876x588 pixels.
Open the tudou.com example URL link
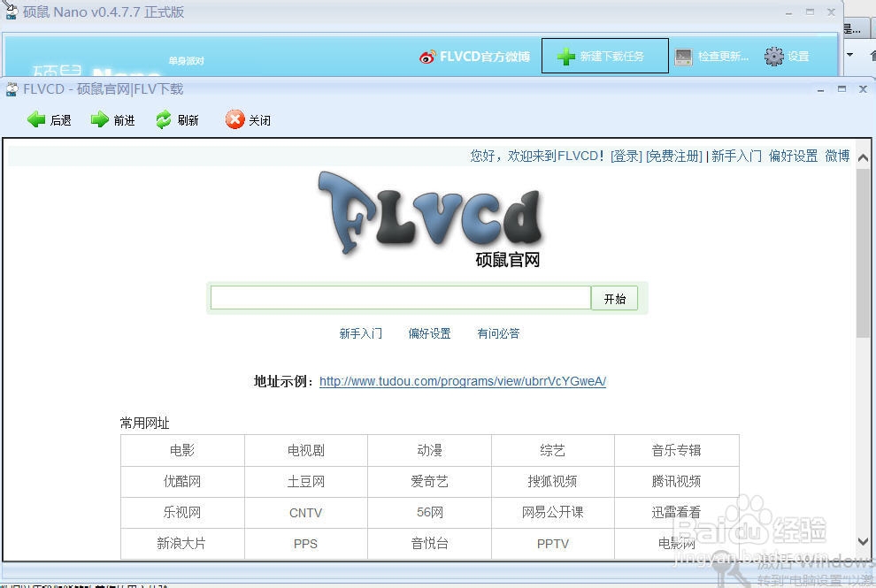coord(462,381)
